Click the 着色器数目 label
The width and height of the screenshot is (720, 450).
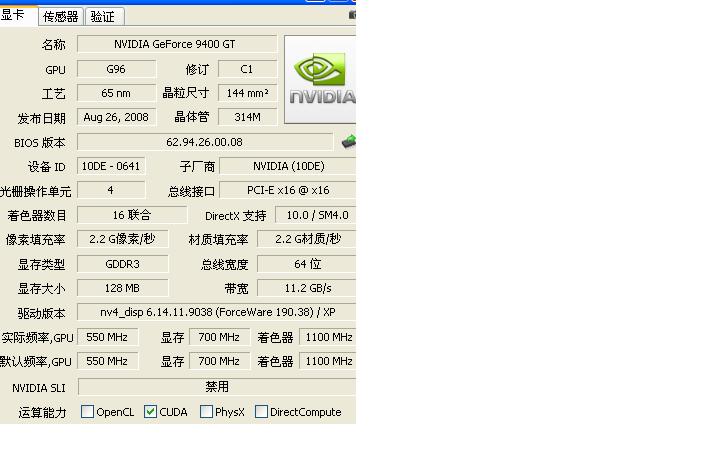(37, 215)
